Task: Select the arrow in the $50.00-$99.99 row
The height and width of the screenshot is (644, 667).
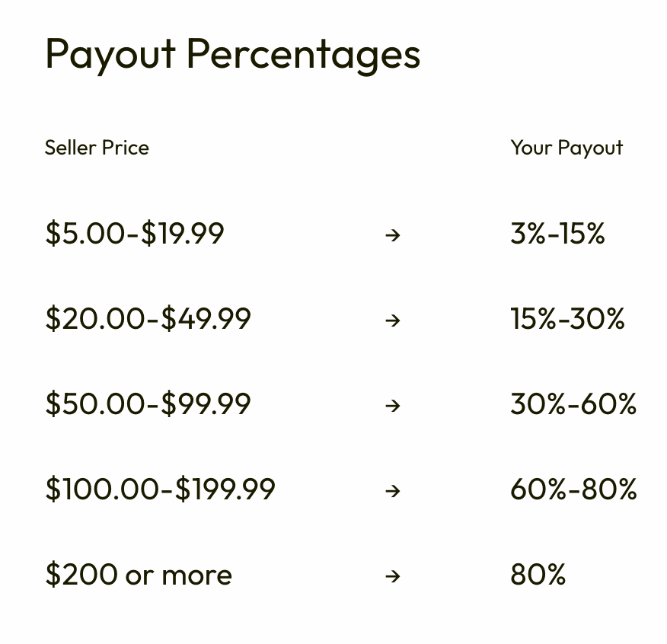Action: click(393, 406)
